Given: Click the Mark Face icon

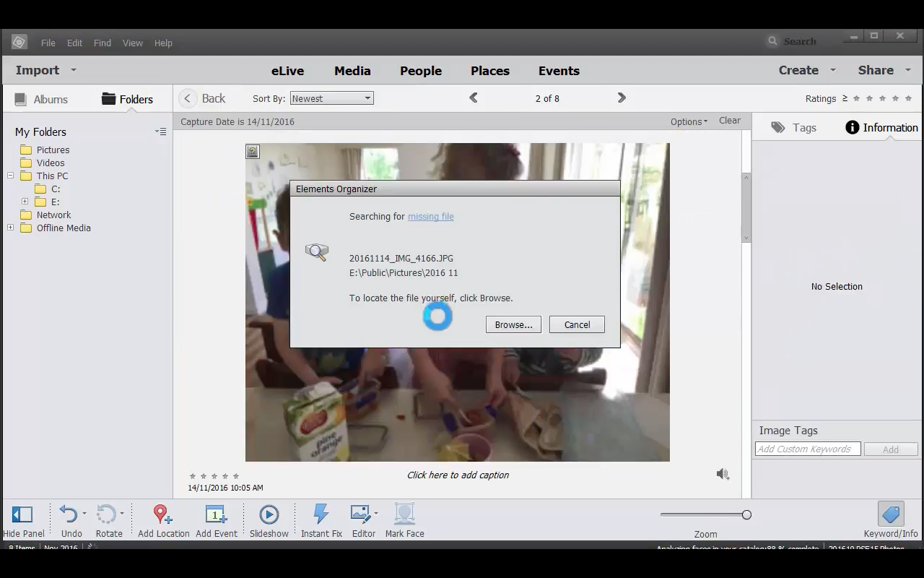Looking at the screenshot, I should coord(404,514).
